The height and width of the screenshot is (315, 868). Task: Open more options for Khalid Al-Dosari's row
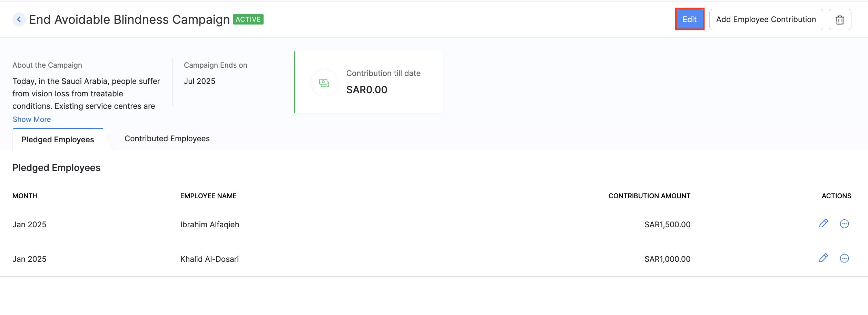[x=844, y=258]
